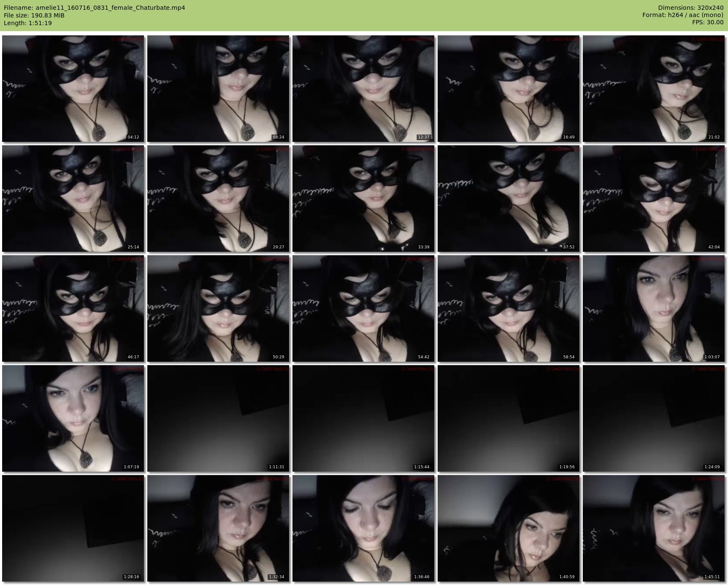728x585 pixels.
Task: Open the thumbnail labeled 1:40:59
Action: tap(508, 528)
